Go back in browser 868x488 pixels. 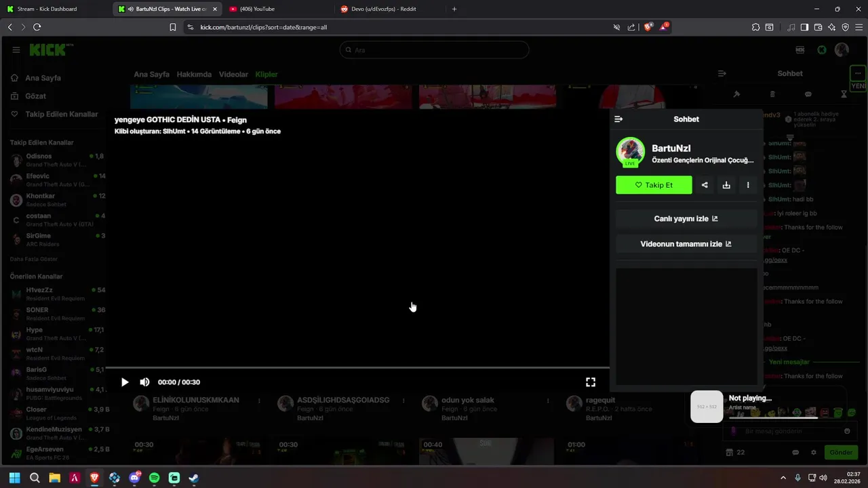coord(9,27)
